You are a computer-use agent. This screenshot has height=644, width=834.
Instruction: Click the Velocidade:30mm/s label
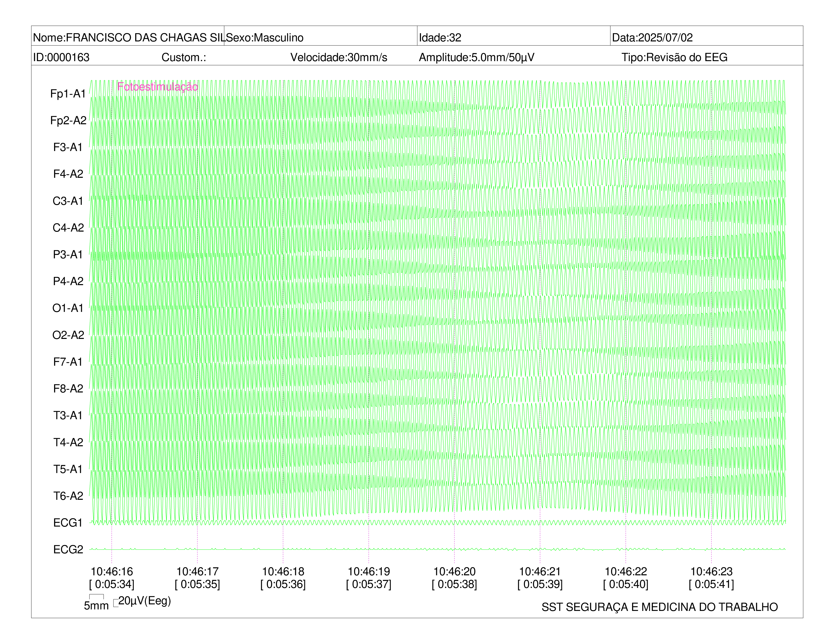point(339,57)
